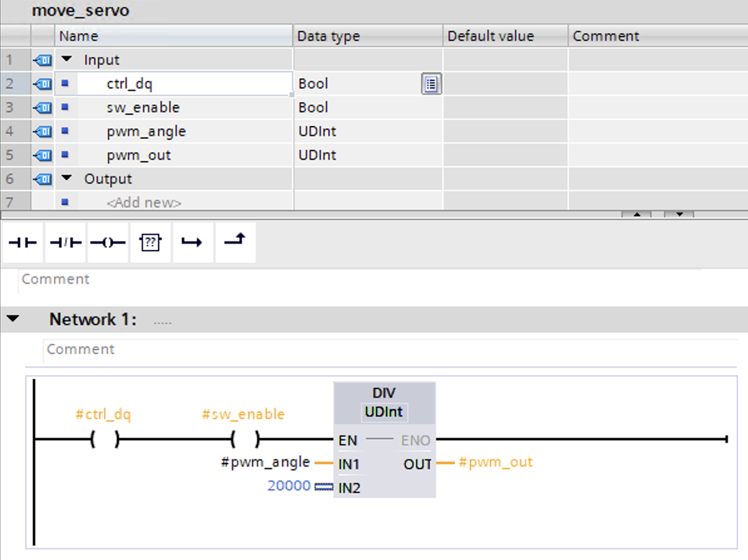Insert an empty box instruction

coord(150,243)
